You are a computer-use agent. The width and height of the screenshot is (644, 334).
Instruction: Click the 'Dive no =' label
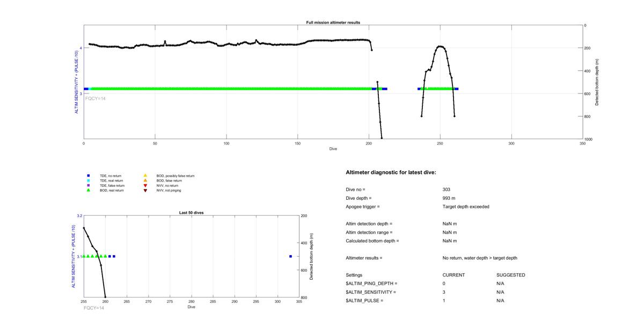click(355, 190)
